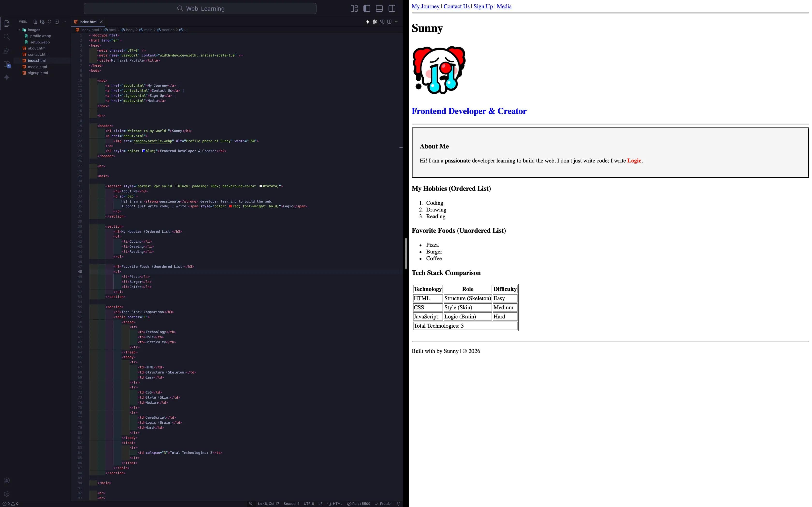Refresh the explorer file tree

click(x=50, y=22)
